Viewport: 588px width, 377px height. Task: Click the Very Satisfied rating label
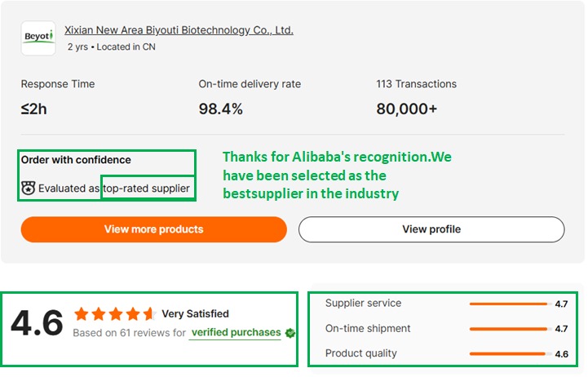(x=195, y=313)
